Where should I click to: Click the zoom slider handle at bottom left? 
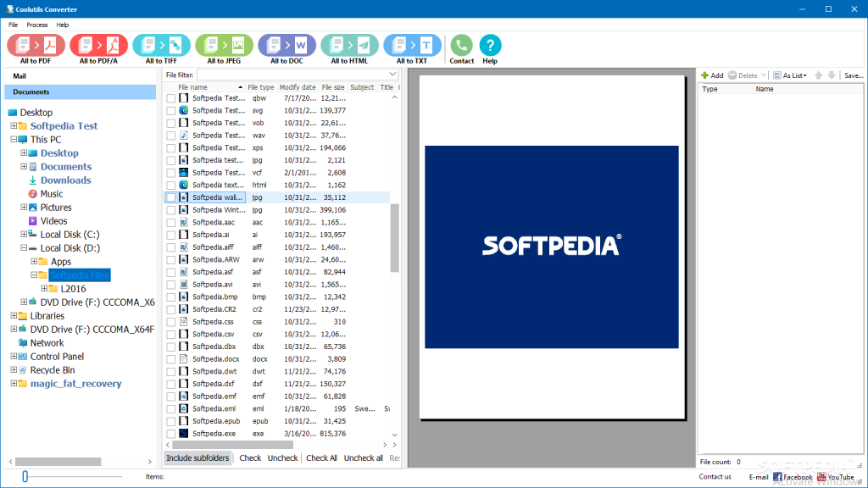click(x=25, y=476)
